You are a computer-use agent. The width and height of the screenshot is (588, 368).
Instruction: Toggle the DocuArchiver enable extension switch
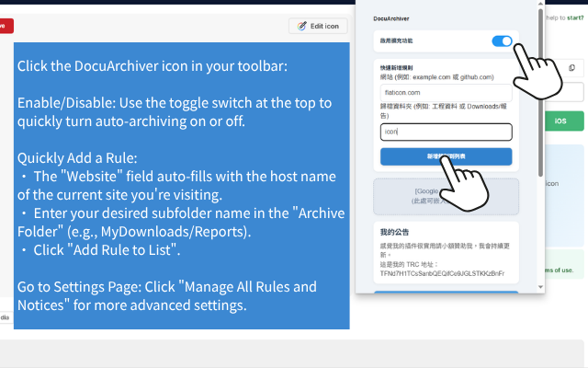pyautogui.click(x=503, y=40)
